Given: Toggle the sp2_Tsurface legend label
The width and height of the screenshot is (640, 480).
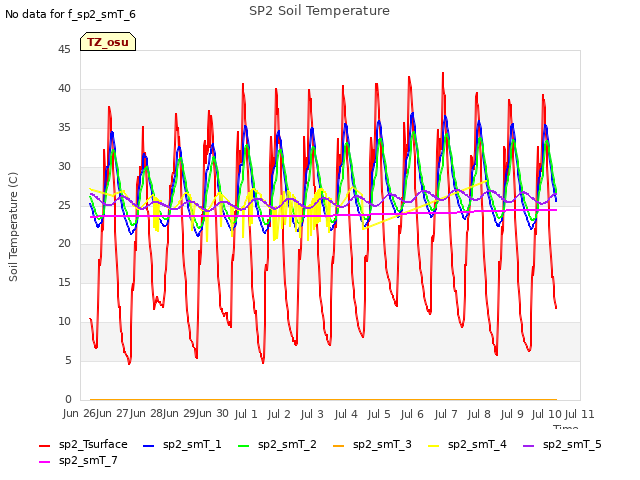Looking at the screenshot, I should point(93,444).
